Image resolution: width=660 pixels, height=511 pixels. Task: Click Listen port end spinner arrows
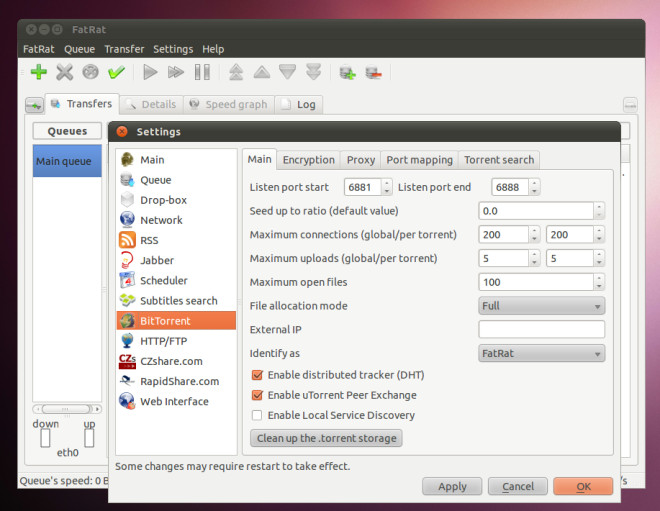point(534,187)
